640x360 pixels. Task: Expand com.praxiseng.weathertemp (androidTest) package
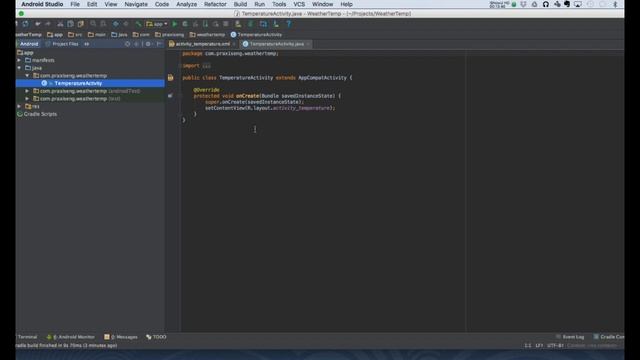tap(27, 91)
